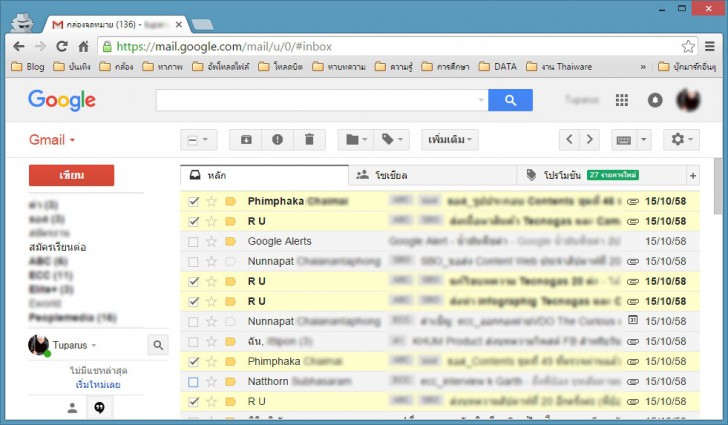Uncheck the second Phimphaka mail checkbox

point(193,362)
